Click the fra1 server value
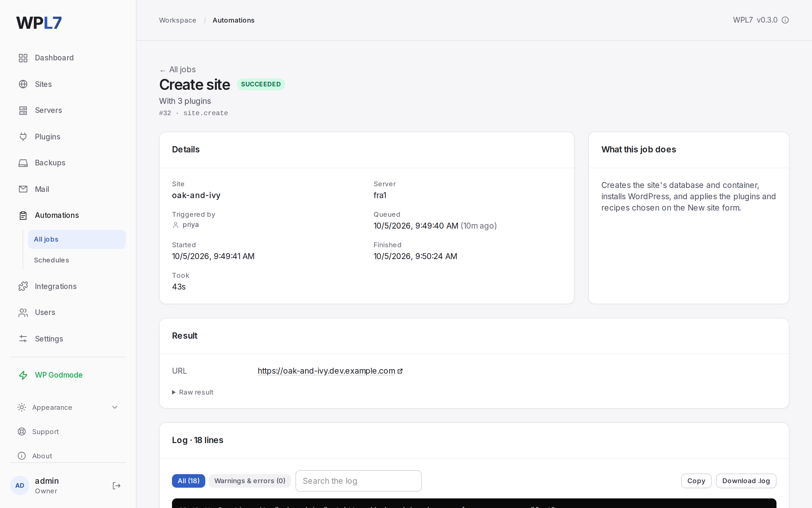This screenshot has width=812, height=508. pyautogui.click(x=380, y=195)
